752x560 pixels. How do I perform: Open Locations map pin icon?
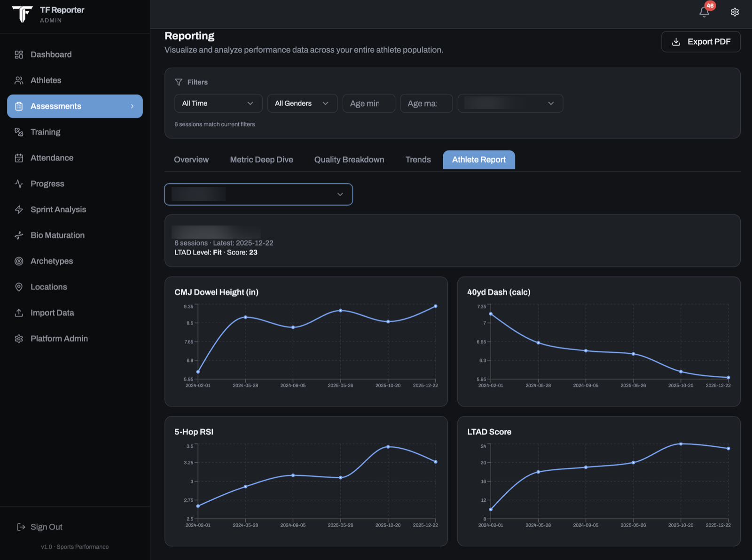pyautogui.click(x=19, y=287)
